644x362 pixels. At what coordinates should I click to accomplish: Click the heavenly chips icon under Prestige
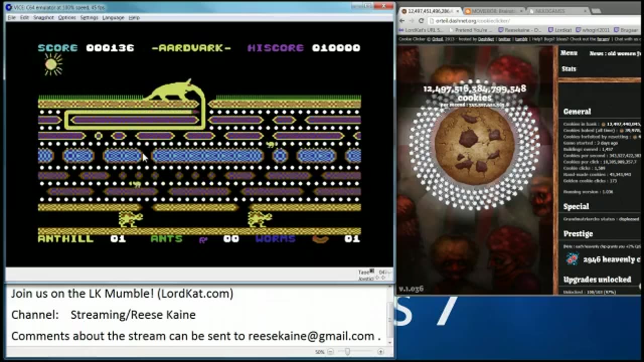click(x=572, y=259)
